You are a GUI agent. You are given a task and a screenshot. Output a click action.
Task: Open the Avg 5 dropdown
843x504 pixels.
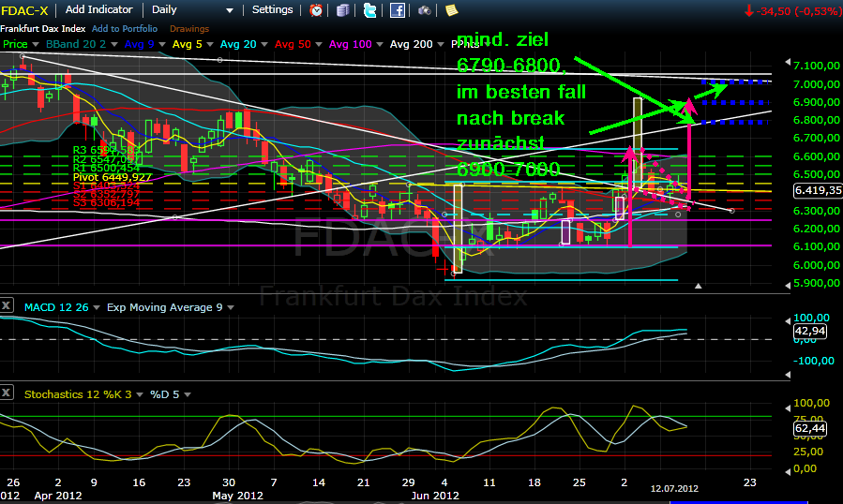coord(210,44)
